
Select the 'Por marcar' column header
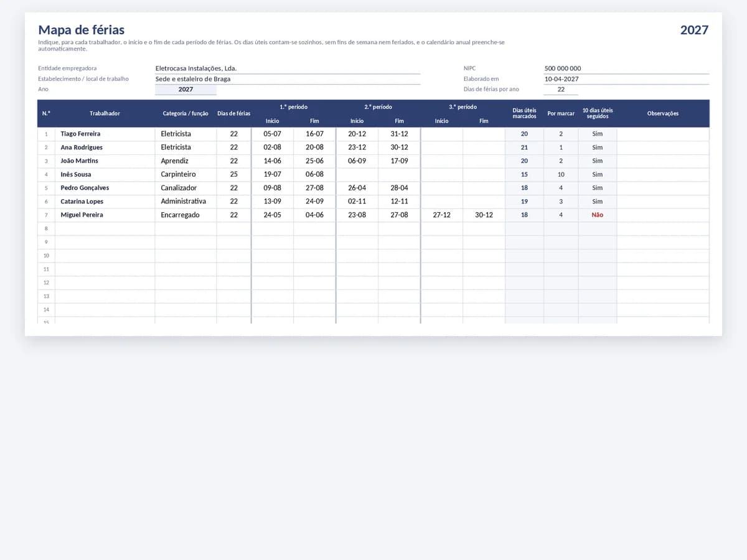point(561,113)
